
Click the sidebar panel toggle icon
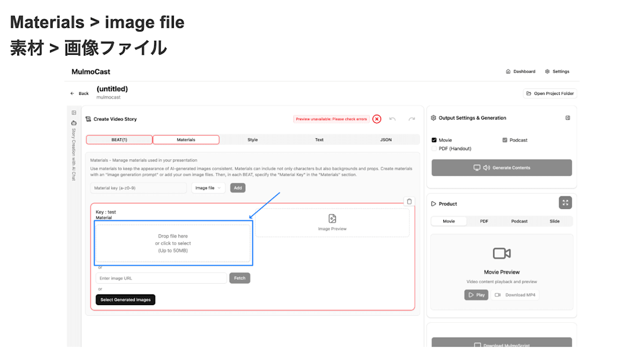pos(74,113)
